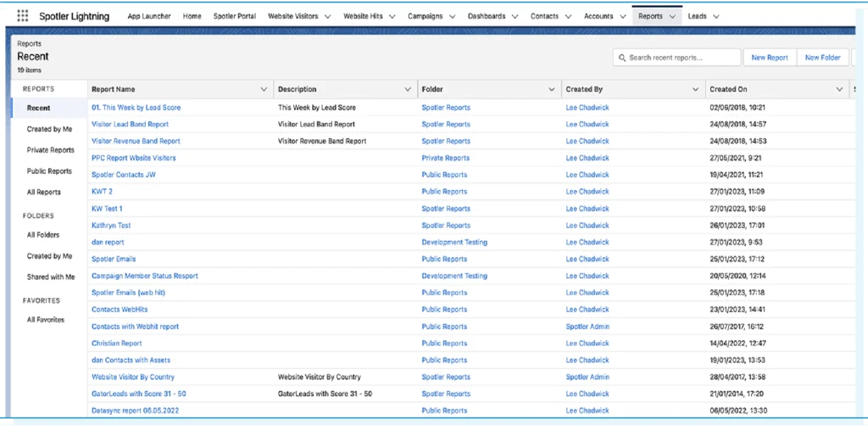
Task: Open the Leads tab
Action: pyautogui.click(x=697, y=16)
